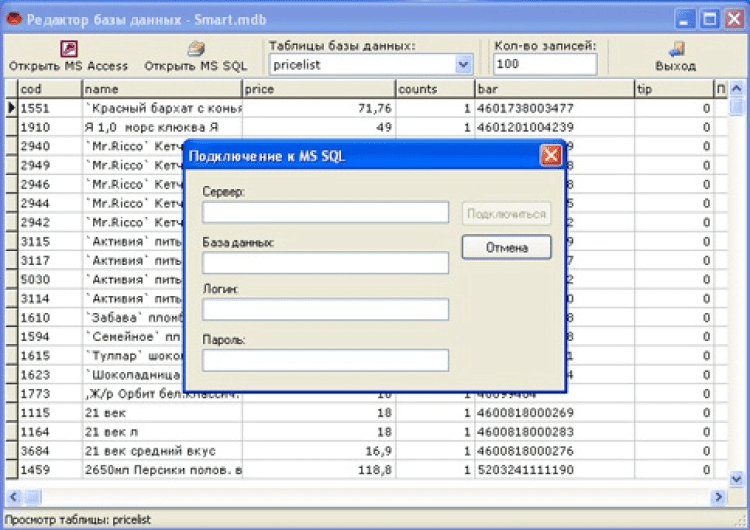Select the counts column header

click(x=435, y=89)
